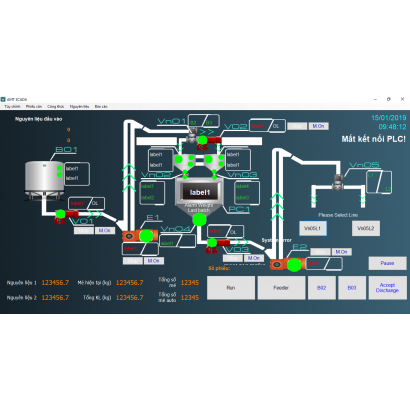This screenshot has height=410, width=410.
Task: Click the Feeder button
Action: click(x=281, y=288)
